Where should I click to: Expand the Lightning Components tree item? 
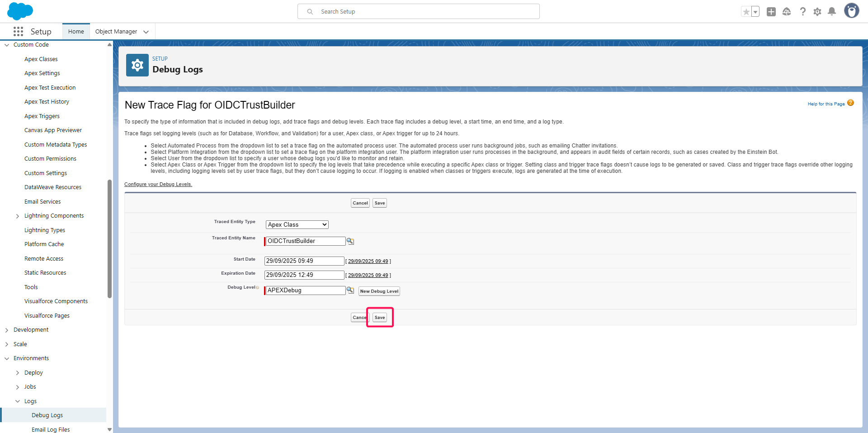(x=18, y=216)
